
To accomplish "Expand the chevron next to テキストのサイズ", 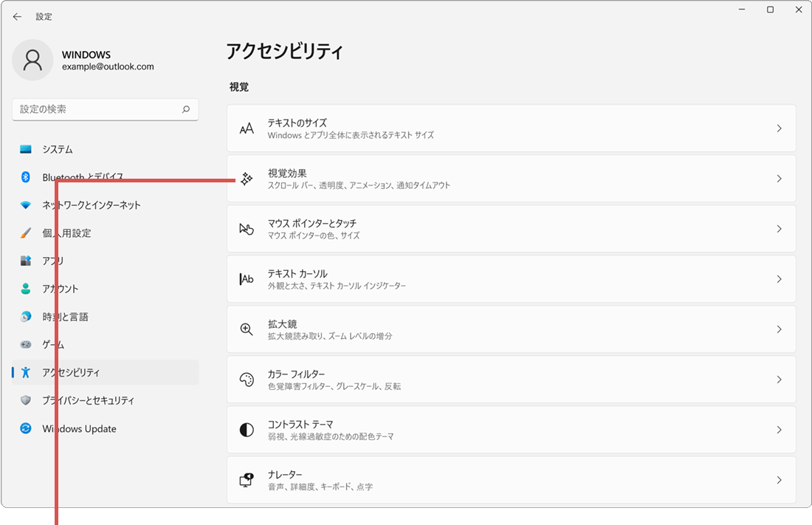I will tap(779, 128).
